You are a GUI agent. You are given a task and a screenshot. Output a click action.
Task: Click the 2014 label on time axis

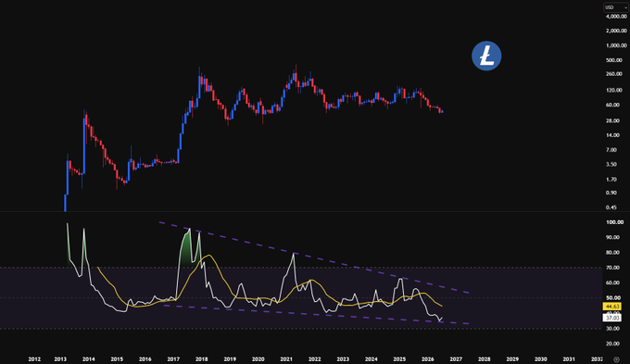[88, 359]
